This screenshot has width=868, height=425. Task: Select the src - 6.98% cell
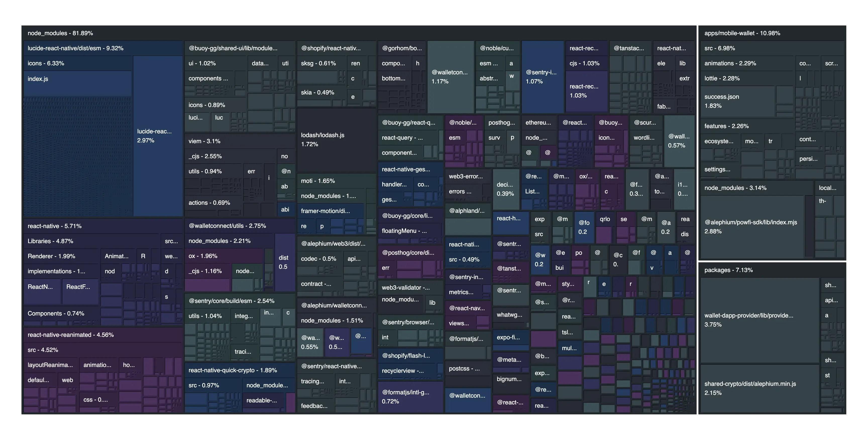tap(772, 48)
